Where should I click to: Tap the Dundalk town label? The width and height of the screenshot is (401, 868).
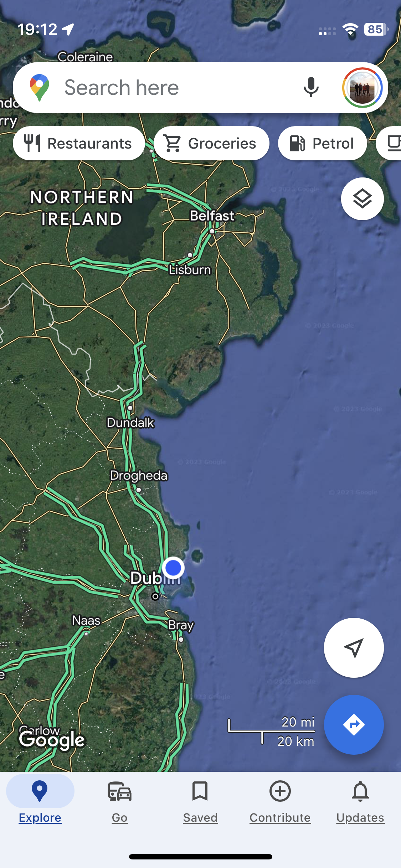[130, 423]
